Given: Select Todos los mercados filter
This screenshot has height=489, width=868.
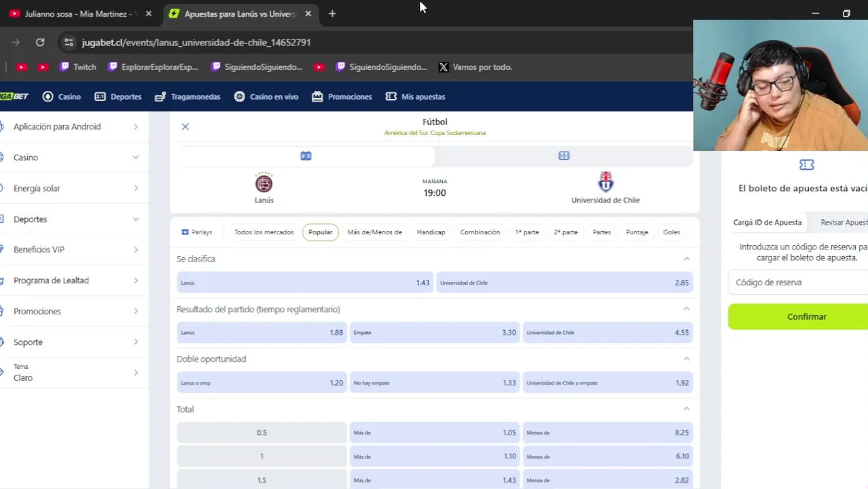Looking at the screenshot, I should (264, 232).
